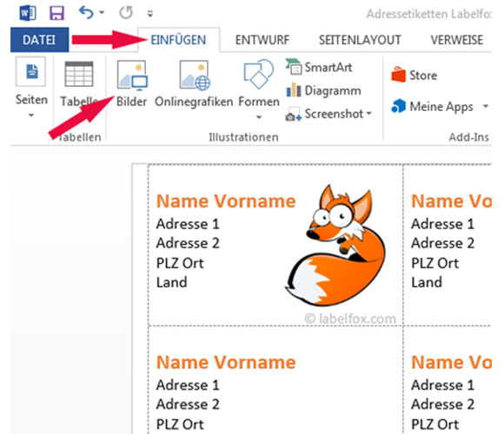Screen dimensions: 504x434
Task: Open the Formen shapes icon
Action: click(x=258, y=75)
